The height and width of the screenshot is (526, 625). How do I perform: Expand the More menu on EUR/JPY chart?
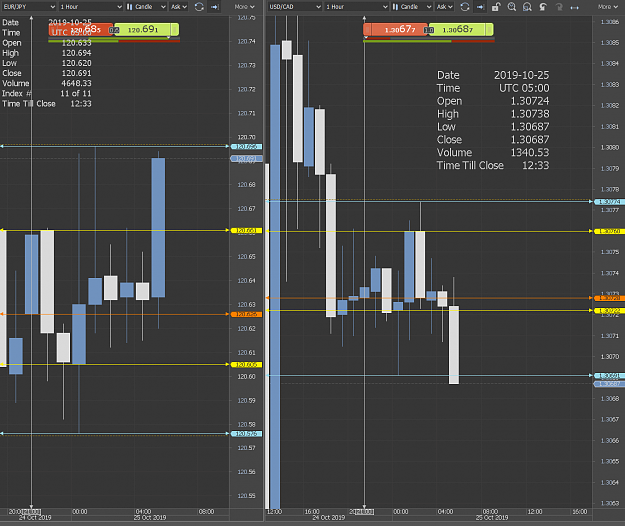[x=244, y=6]
